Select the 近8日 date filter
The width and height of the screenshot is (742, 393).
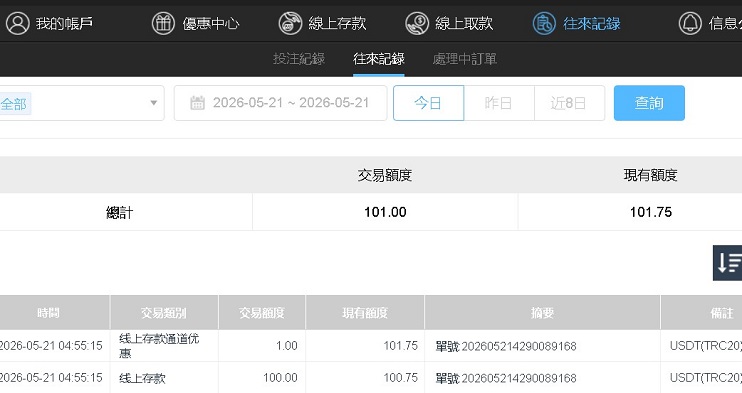coord(569,103)
